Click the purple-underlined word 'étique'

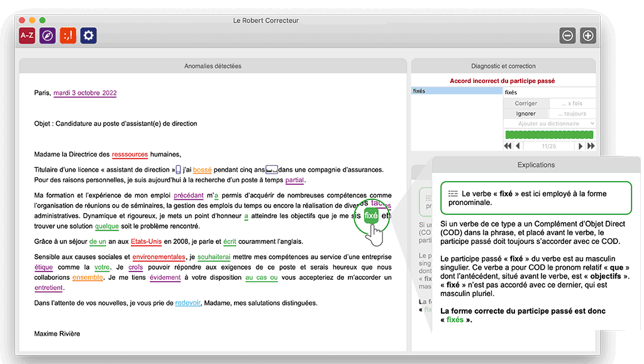coord(43,267)
